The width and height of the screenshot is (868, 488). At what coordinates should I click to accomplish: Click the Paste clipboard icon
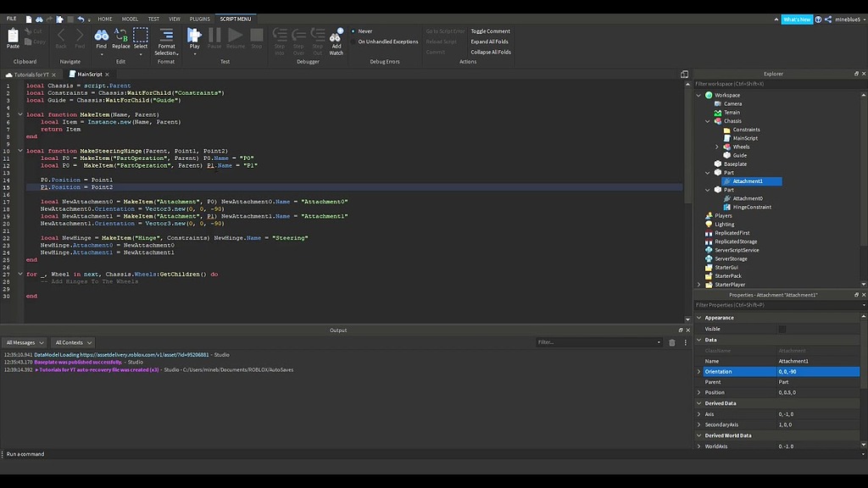tap(13, 37)
